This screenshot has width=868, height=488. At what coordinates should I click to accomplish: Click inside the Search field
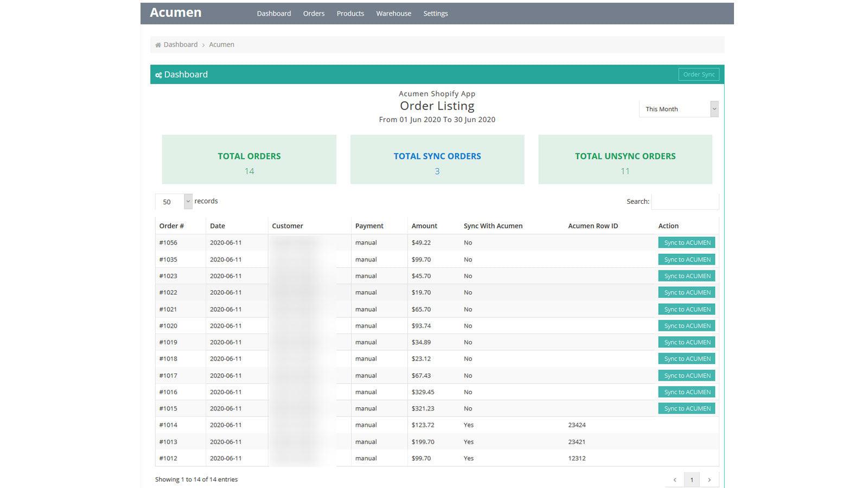click(685, 201)
